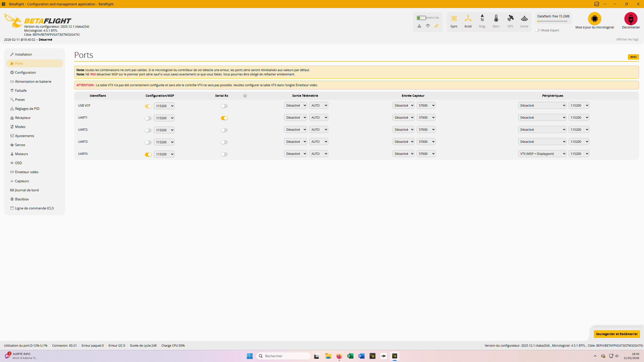Click the Baro thermometer icon
The height and width of the screenshot is (362, 644).
pos(496,19)
